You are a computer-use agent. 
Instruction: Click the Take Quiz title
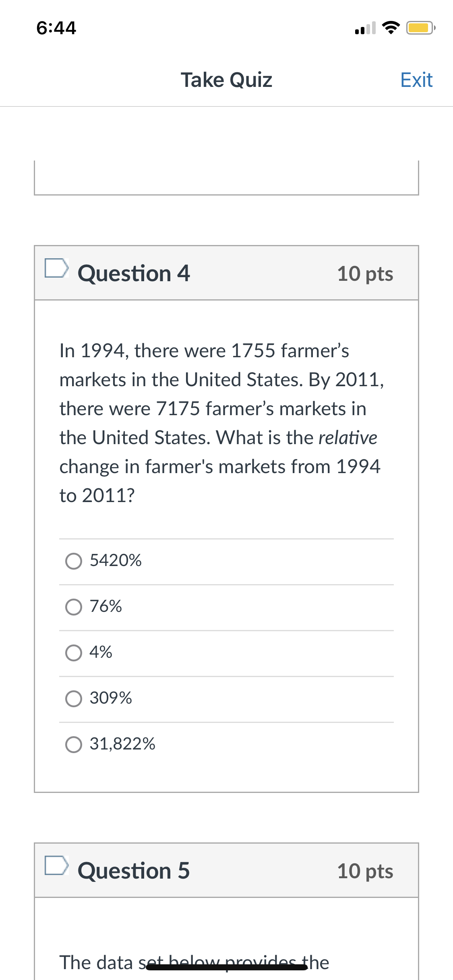pyautogui.click(x=227, y=79)
